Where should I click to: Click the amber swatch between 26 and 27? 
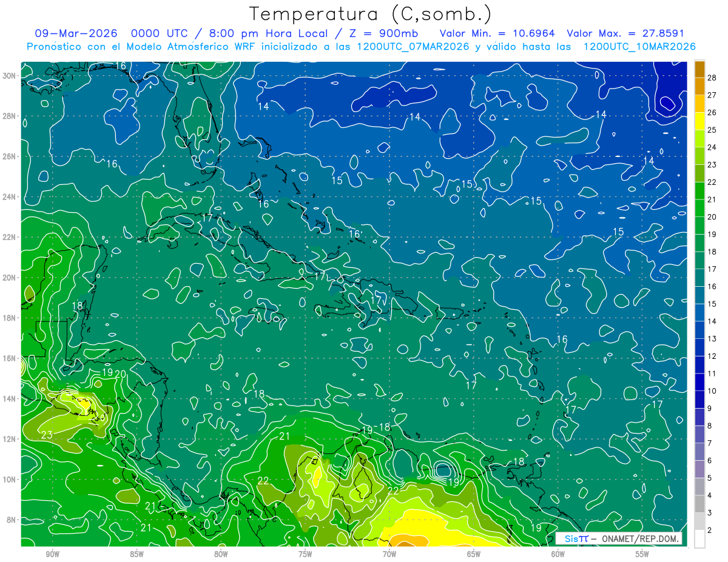click(x=699, y=104)
